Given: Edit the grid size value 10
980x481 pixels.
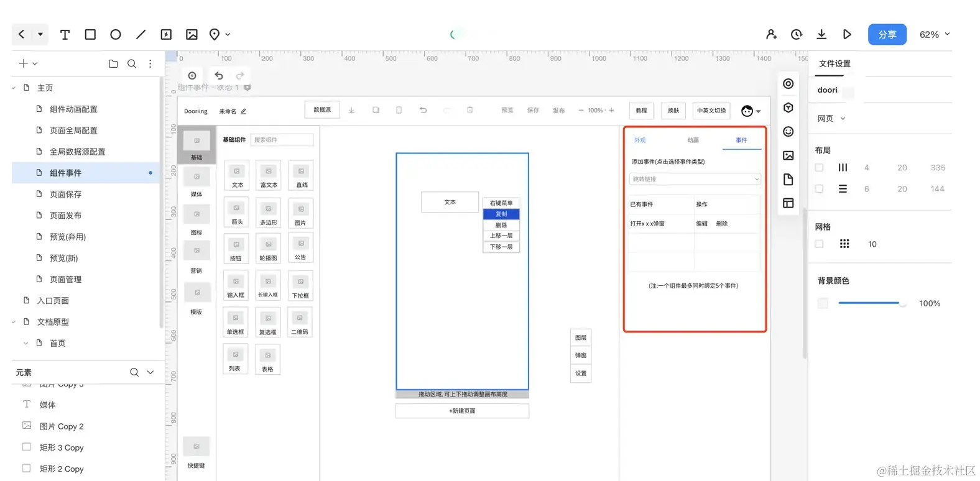Looking at the screenshot, I should click(872, 244).
